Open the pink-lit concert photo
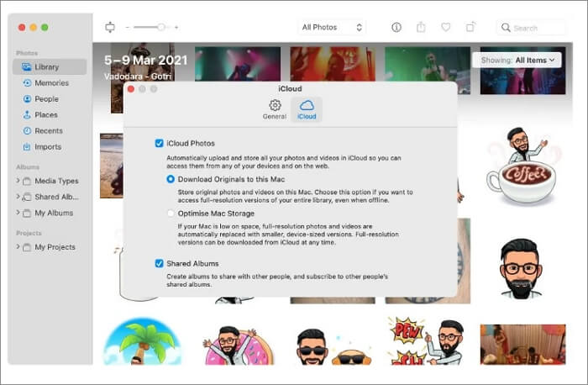This screenshot has height=385, width=588. (238, 64)
